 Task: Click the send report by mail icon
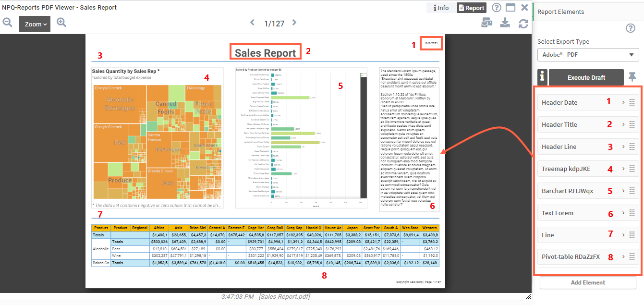pos(487,23)
